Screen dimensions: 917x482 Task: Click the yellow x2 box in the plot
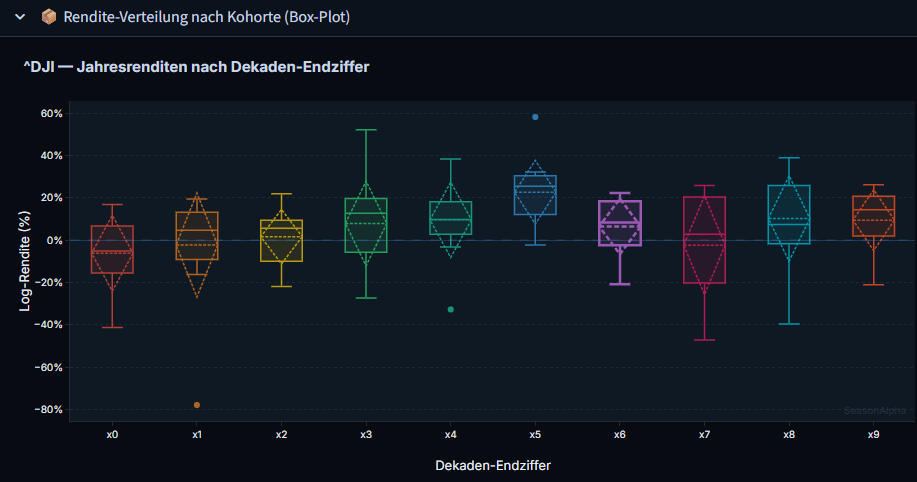[x=281, y=240]
